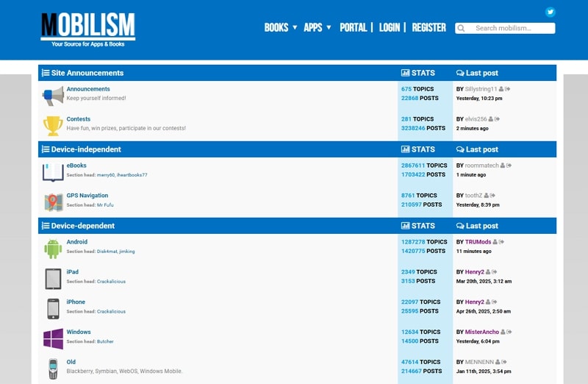Click the Twitter bird icon
Viewport: 588px width, 384px height.
tap(550, 12)
